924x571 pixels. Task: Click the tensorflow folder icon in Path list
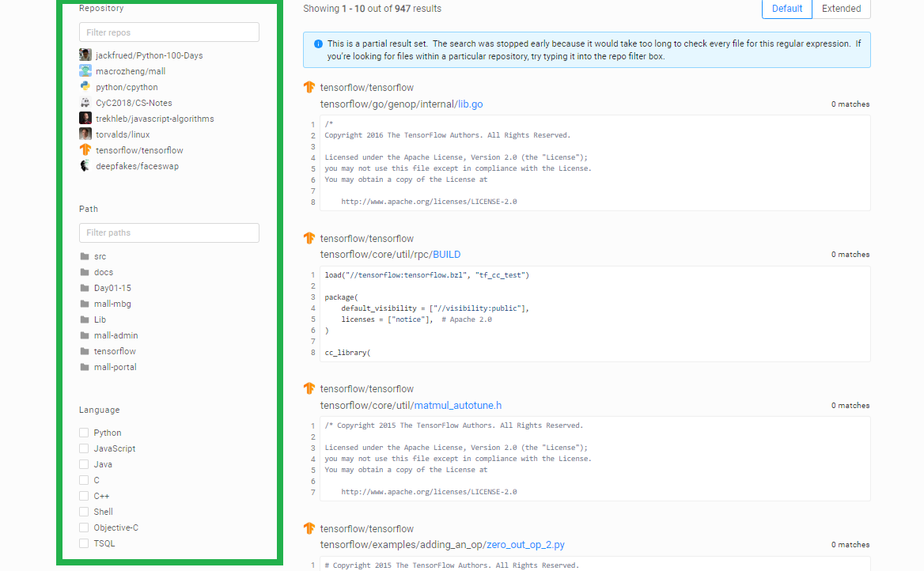coord(85,351)
